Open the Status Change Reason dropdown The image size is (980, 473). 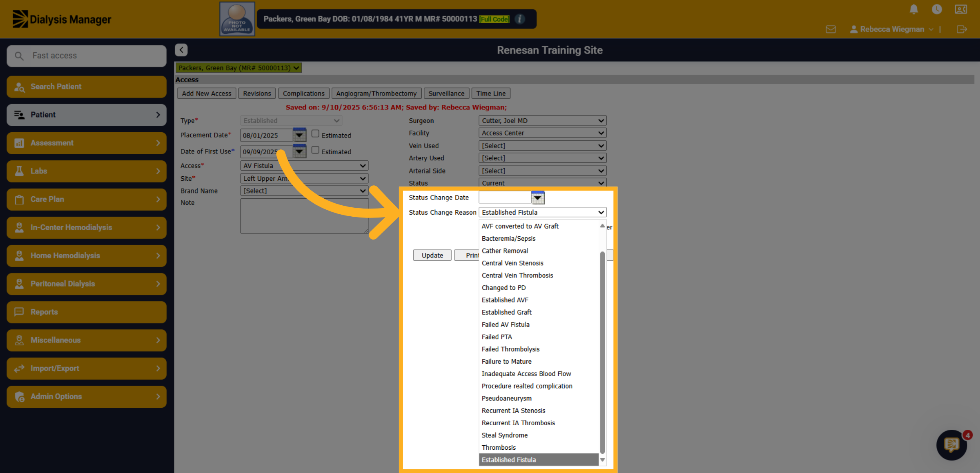(542, 212)
